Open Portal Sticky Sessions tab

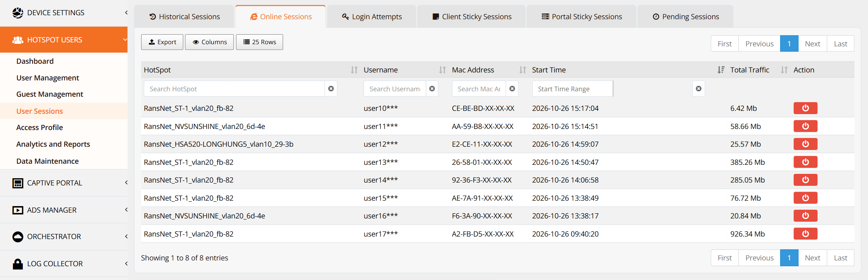click(582, 17)
